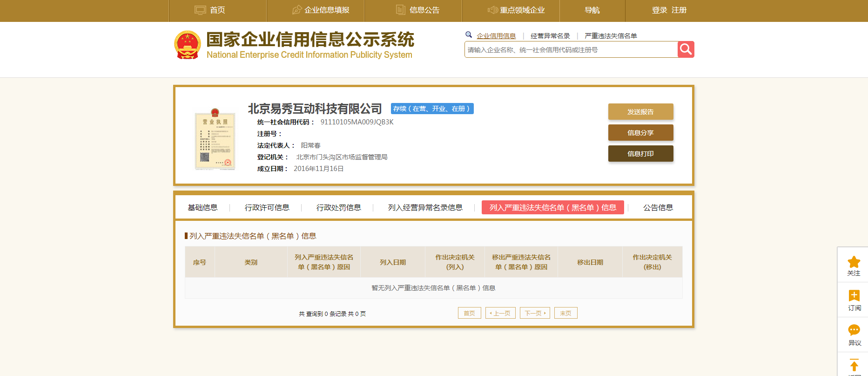Switch to the 公告信息 tab
Screen dimensions: 868x376
pos(658,208)
